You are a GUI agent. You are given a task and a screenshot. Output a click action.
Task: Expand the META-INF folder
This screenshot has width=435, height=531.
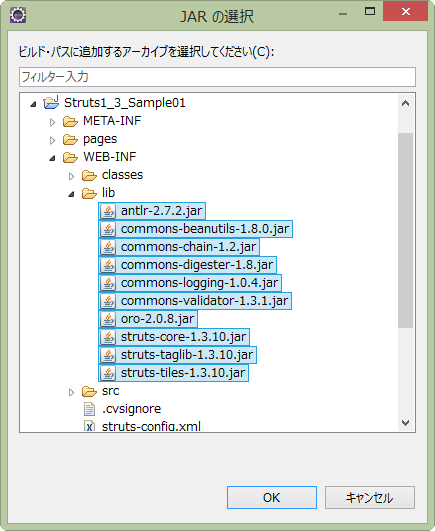point(52,122)
